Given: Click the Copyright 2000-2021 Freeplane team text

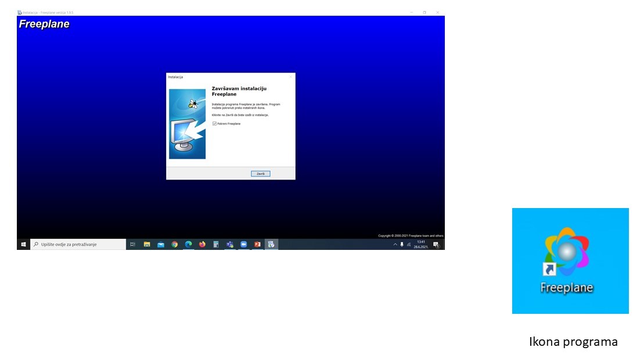Looking at the screenshot, I should 411,236.
